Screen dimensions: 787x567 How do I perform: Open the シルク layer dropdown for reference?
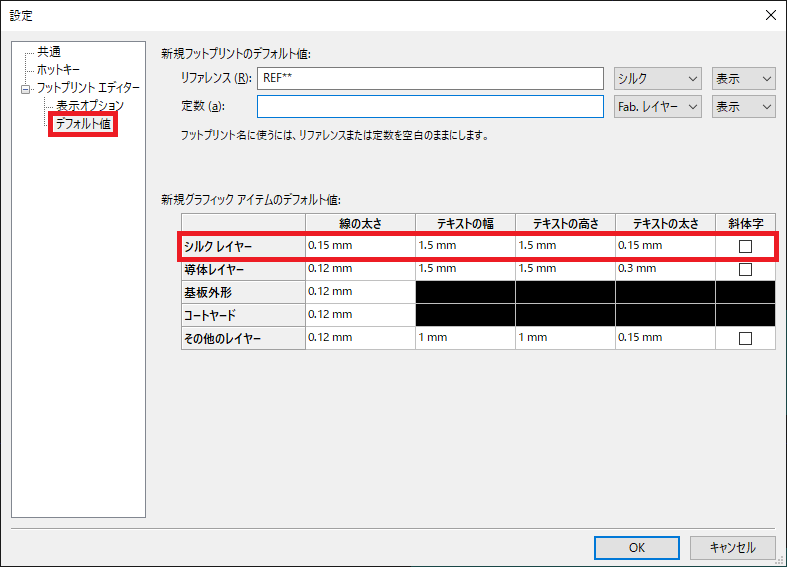[657, 79]
